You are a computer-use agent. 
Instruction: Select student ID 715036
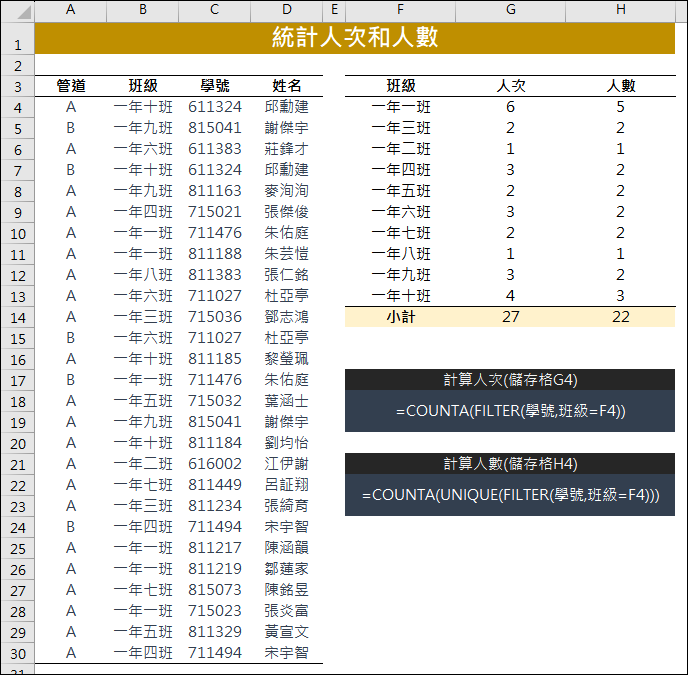(x=215, y=317)
